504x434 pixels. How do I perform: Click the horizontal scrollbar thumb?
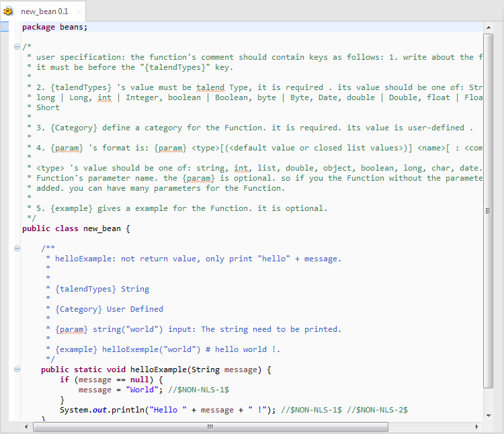click(x=210, y=427)
